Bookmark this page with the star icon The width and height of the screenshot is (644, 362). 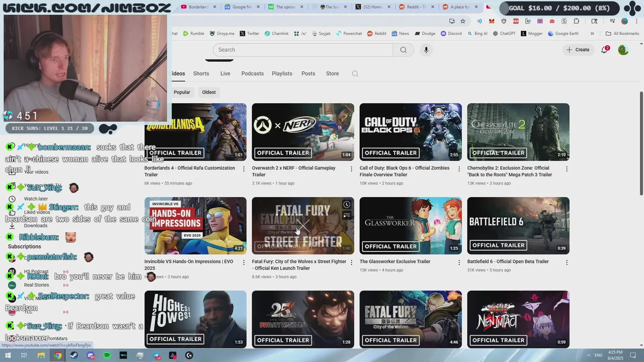[463, 21]
